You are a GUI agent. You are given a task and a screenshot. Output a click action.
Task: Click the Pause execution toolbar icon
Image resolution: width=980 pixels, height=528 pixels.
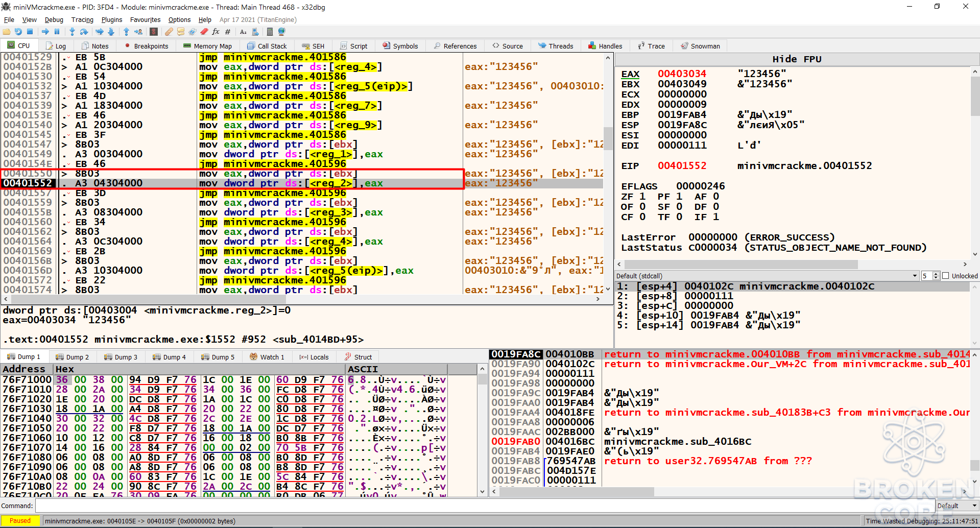pos(57,32)
